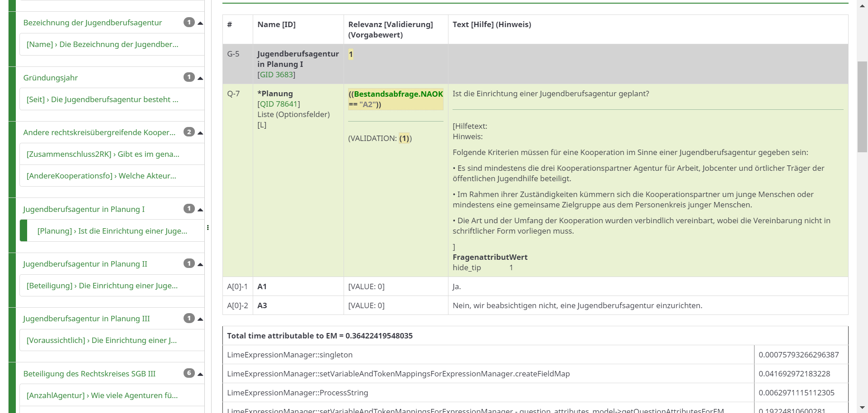Select the [AndereKooperationsfo] question
Image resolution: width=868 pixels, height=413 pixels.
pos(101,176)
